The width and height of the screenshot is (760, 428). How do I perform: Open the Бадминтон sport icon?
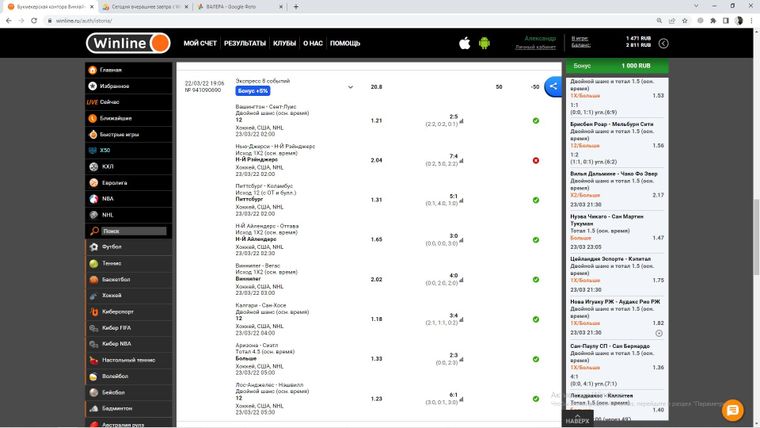coord(94,409)
